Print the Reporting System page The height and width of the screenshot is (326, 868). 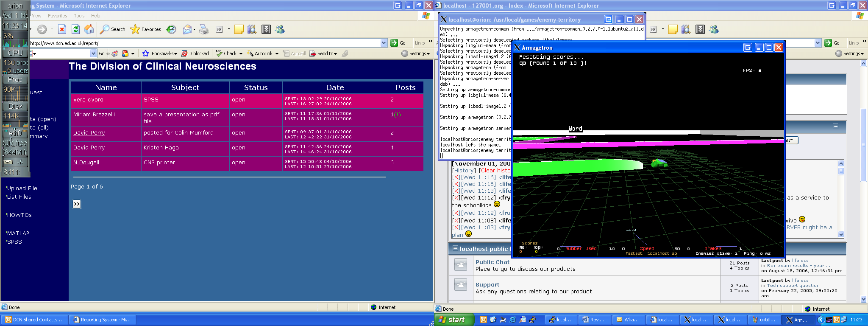tap(204, 29)
